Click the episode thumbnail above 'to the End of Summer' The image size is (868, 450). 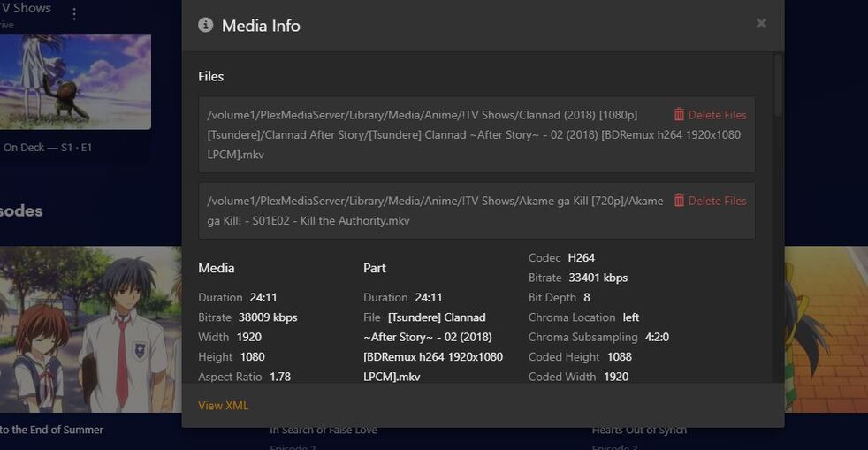(x=88, y=329)
